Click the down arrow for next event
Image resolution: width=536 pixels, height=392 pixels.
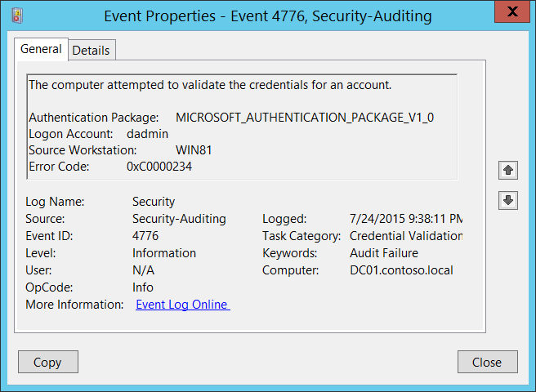508,201
